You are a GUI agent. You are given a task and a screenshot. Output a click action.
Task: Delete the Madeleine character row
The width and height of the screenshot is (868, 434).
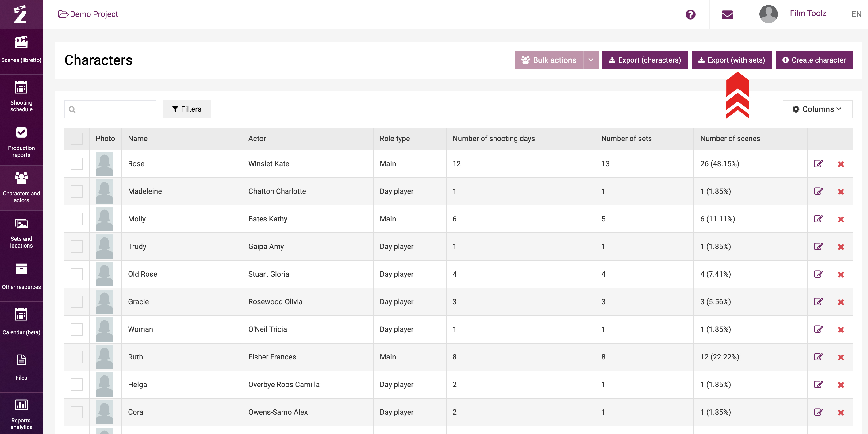841,192
